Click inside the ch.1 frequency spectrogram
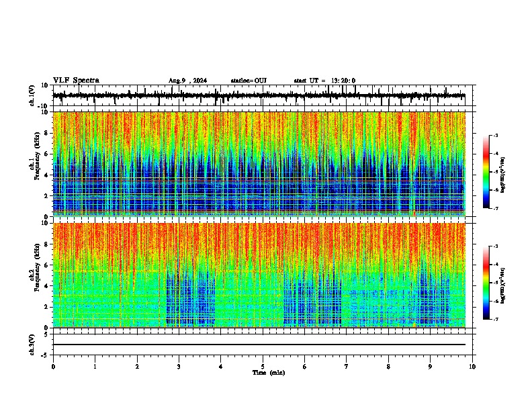This screenshot has height=411, width=532. (x=259, y=164)
